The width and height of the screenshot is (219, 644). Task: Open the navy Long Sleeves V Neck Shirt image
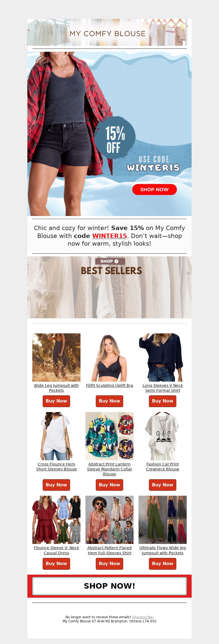point(163,358)
